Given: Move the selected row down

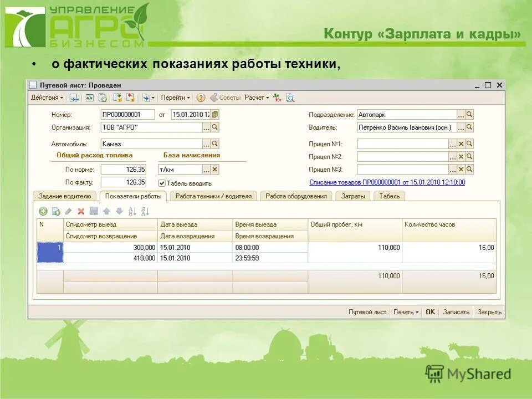Looking at the screenshot, I should pyautogui.click(x=120, y=211).
